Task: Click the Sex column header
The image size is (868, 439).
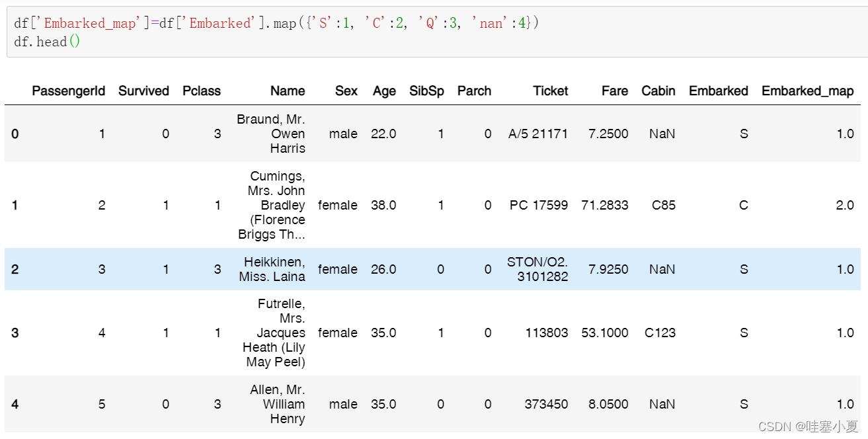Action: [x=346, y=91]
